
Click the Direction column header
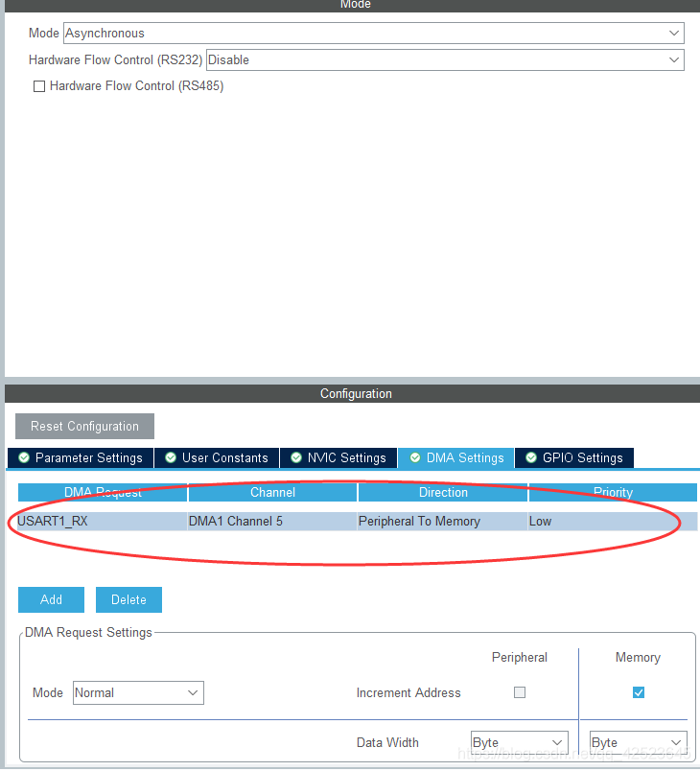443,492
